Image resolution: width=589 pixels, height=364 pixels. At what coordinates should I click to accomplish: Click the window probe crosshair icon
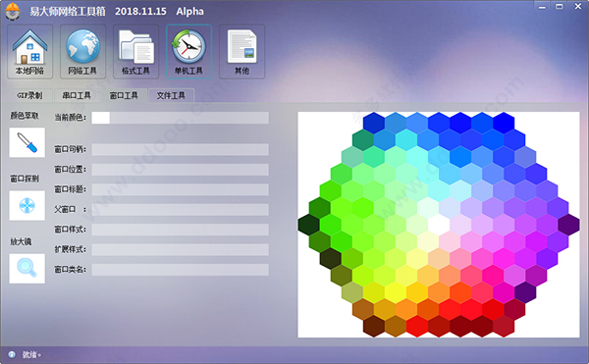[27, 206]
